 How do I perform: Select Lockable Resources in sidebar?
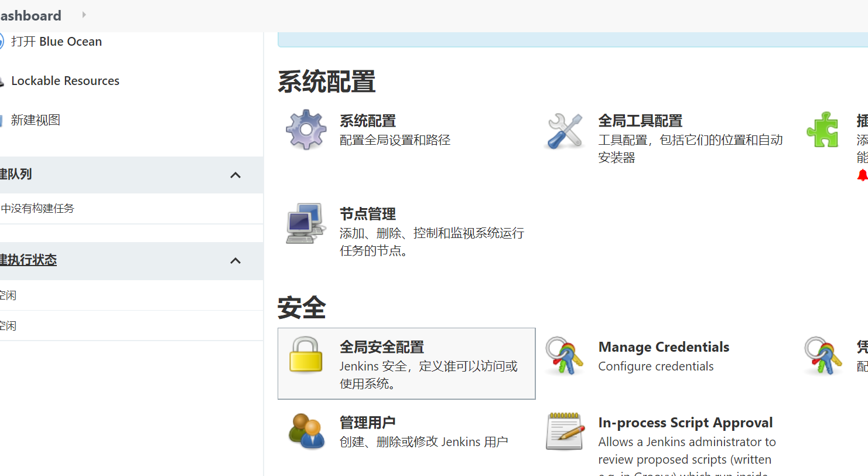(65, 81)
